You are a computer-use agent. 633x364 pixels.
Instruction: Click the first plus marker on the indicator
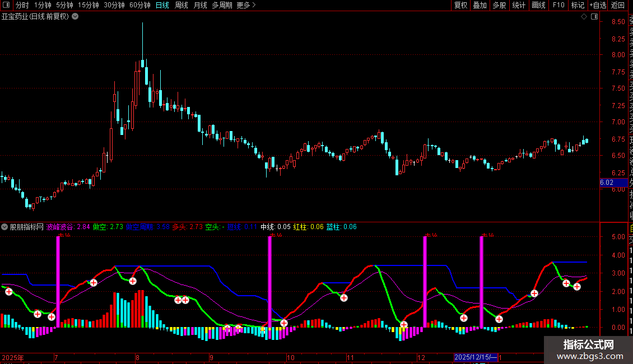pos(8,292)
